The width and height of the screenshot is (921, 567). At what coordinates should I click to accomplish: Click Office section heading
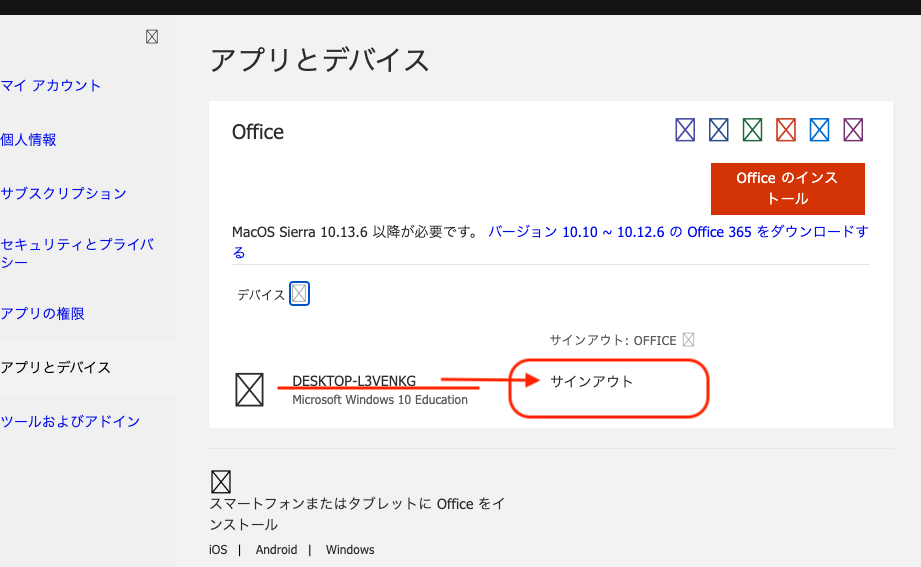pos(258,132)
